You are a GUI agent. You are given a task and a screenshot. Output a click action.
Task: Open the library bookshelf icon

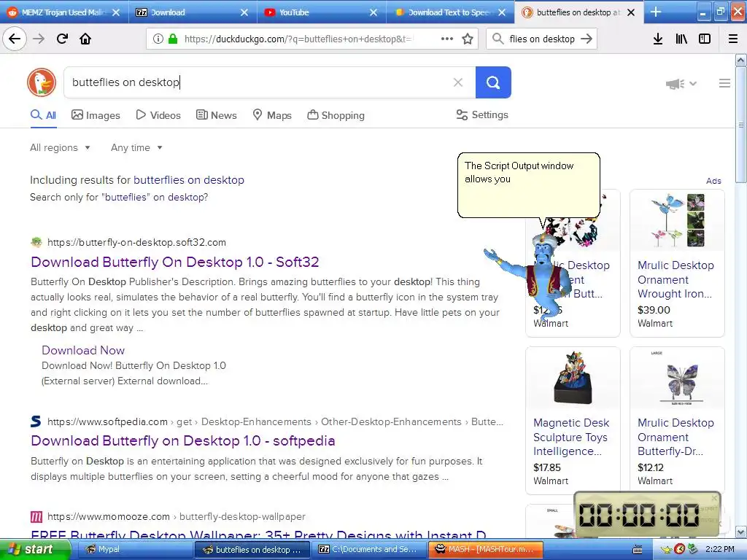pos(681,39)
